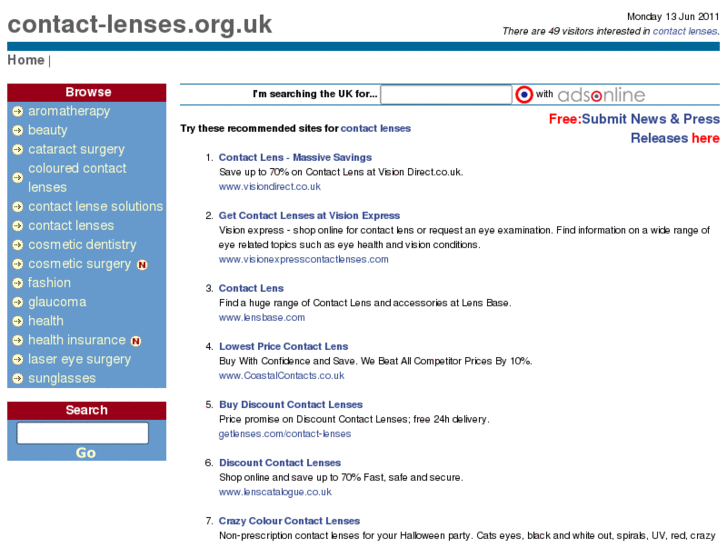Image resolution: width=727 pixels, height=545 pixels.
Task: Focus the sidebar Search text box
Action: 83,433
